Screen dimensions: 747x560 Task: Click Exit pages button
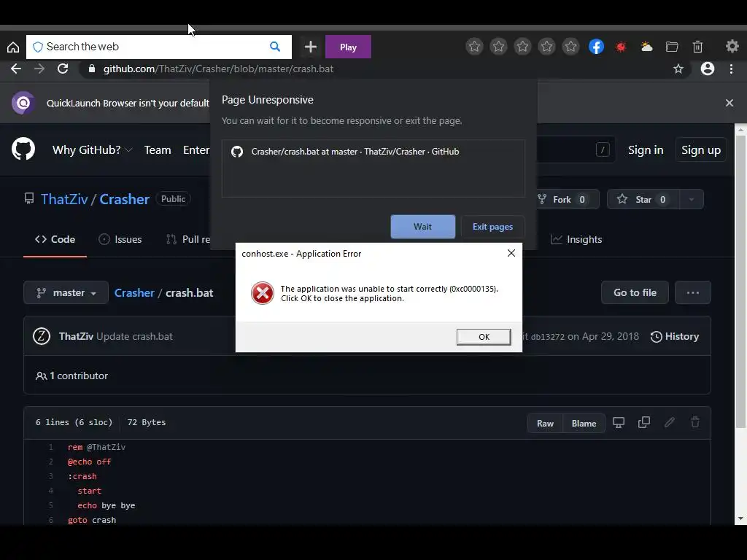(x=492, y=227)
